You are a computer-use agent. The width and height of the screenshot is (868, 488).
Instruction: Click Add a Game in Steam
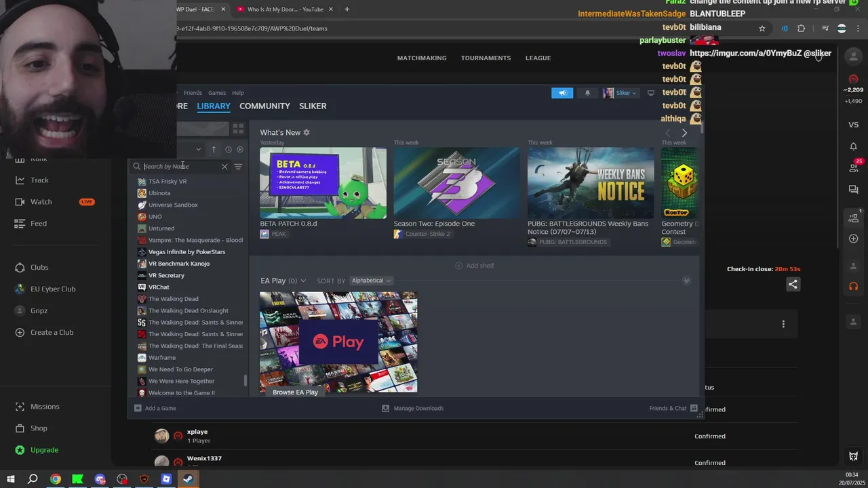pyautogui.click(x=155, y=408)
